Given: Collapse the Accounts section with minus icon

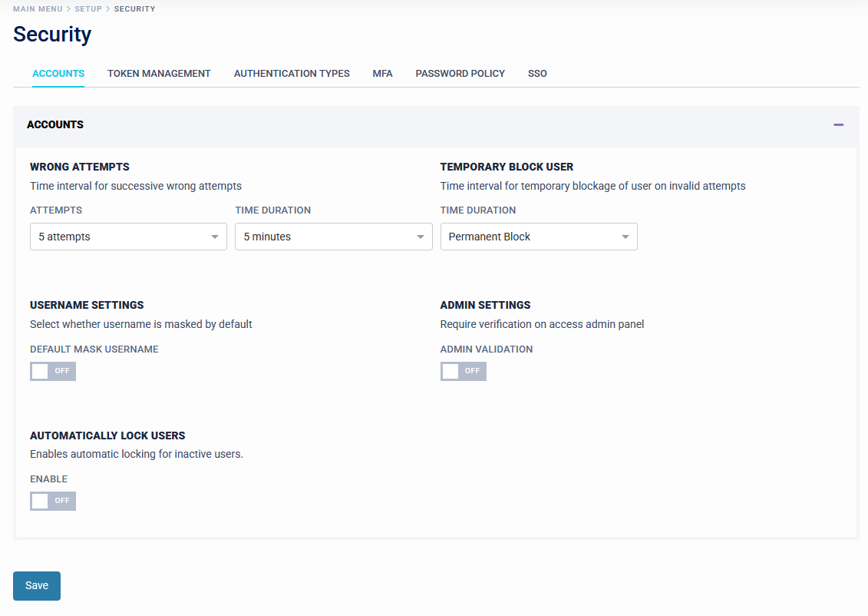Looking at the screenshot, I should coord(838,124).
